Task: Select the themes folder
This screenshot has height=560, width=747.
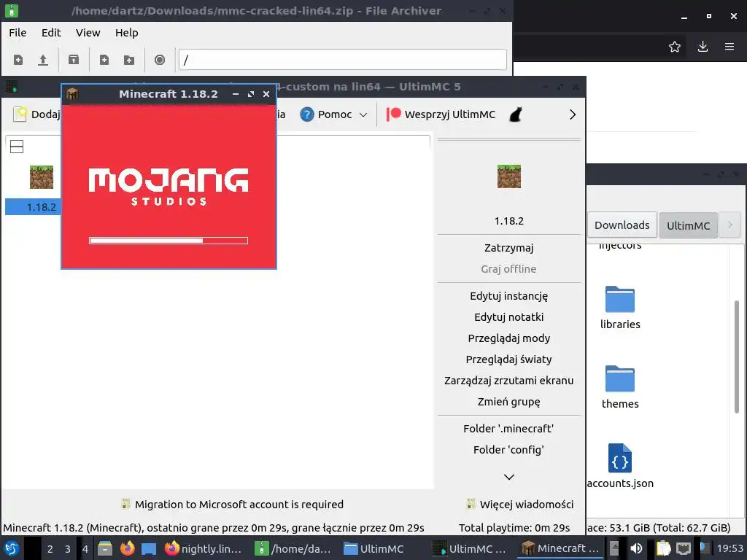Action: [620, 387]
